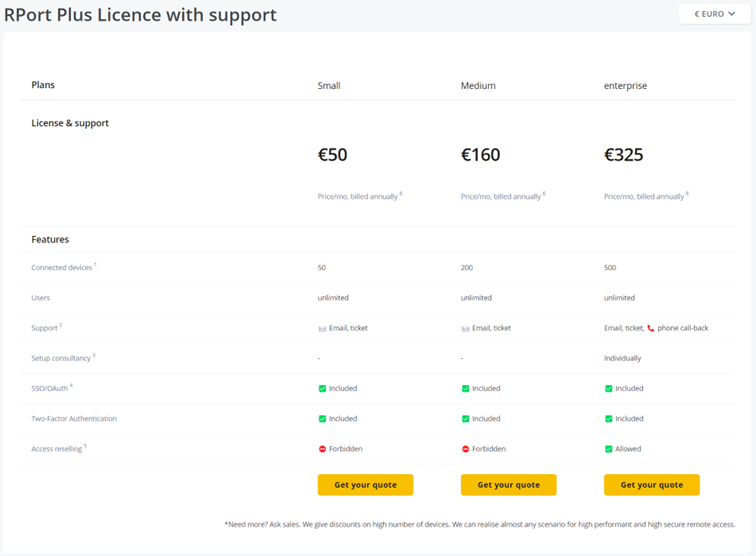The width and height of the screenshot is (756, 556).
Task: Click the Need more? Ask sales footnote
Action: click(480, 524)
